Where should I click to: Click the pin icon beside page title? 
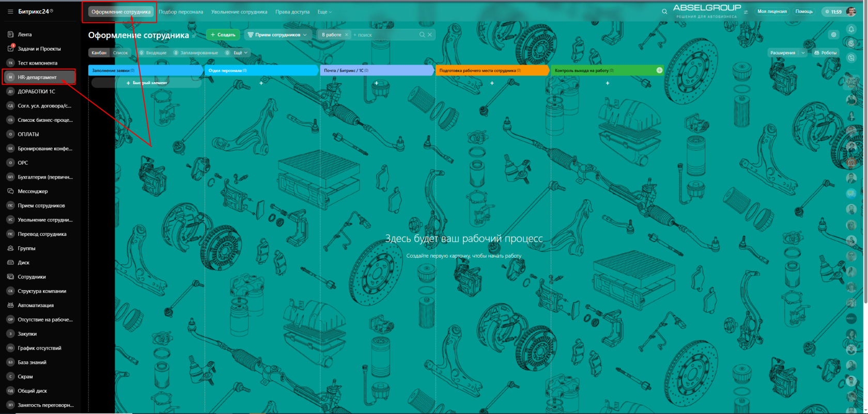194,36
